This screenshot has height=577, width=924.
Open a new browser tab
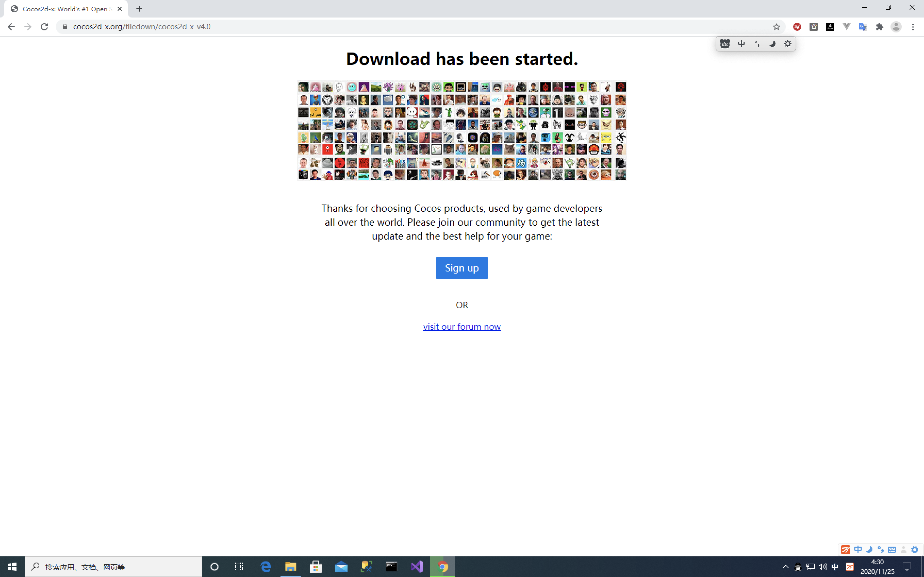[x=139, y=9]
